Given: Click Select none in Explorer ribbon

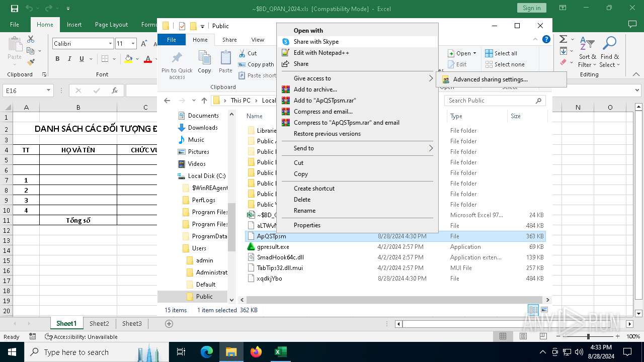Looking at the screenshot, I should [x=505, y=64].
